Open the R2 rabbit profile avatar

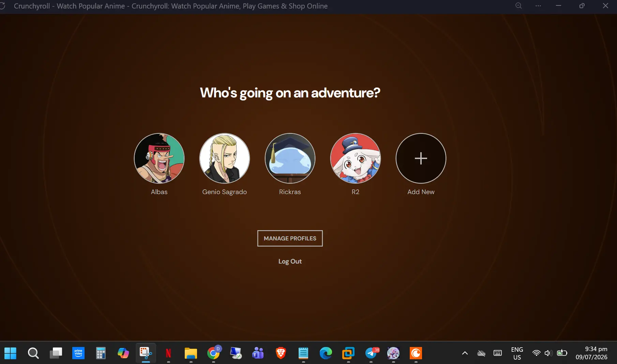pos(356,158)
